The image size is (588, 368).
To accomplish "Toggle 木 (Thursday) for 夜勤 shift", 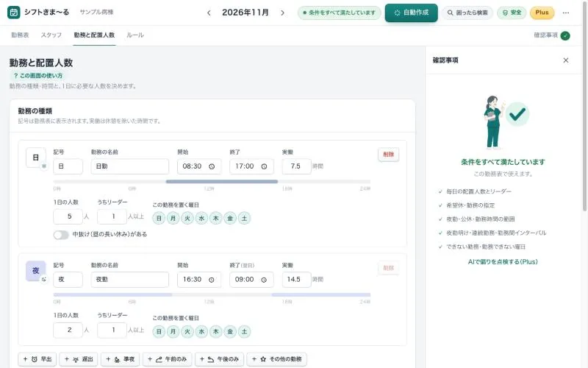I will (x=216, y=332).
